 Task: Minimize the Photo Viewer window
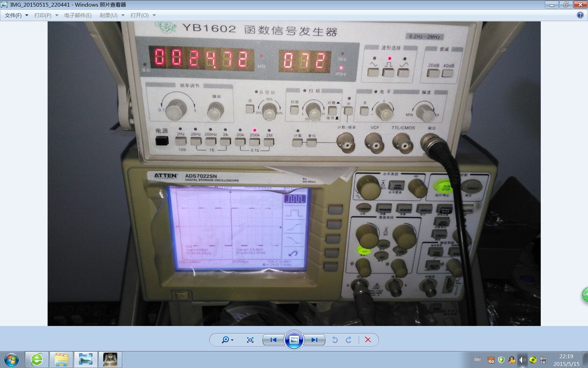click(552, 5)
